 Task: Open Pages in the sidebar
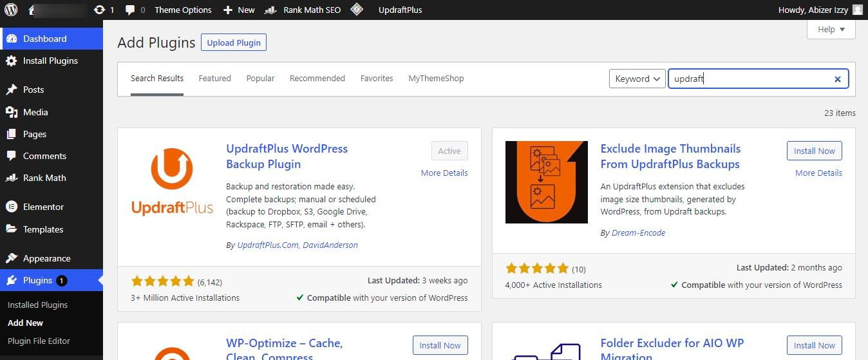click(x=52, y=134)
